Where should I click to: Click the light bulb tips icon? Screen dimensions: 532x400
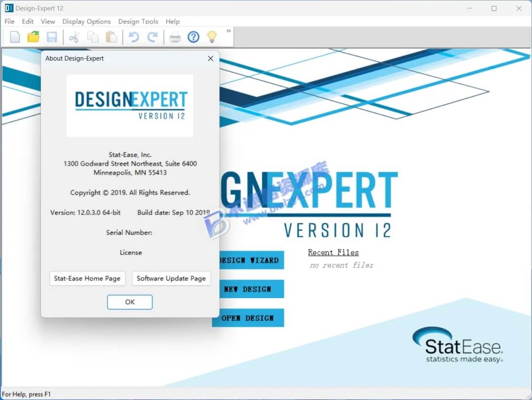(x=212, y=36)
